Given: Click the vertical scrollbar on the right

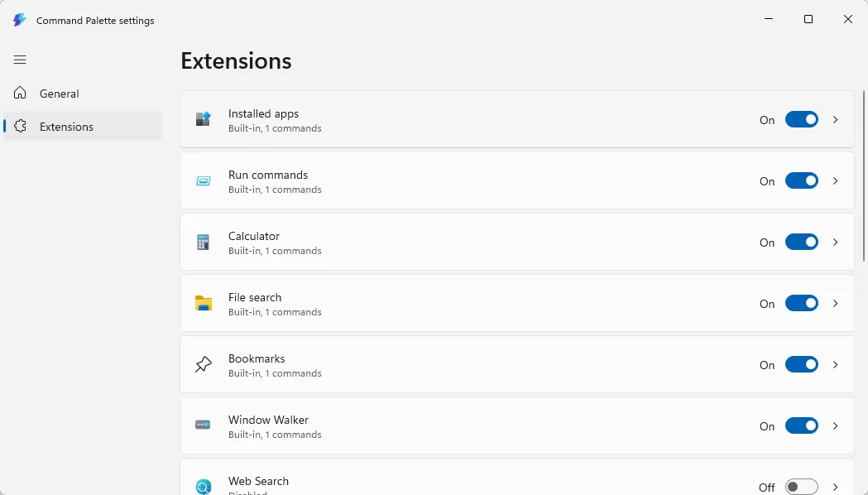Looking at the screenshot, I should 864,174.
